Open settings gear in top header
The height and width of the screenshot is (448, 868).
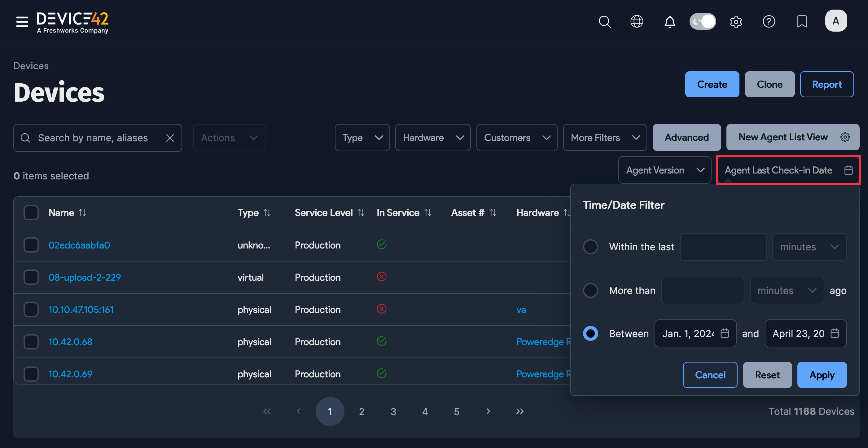[736, 22]
